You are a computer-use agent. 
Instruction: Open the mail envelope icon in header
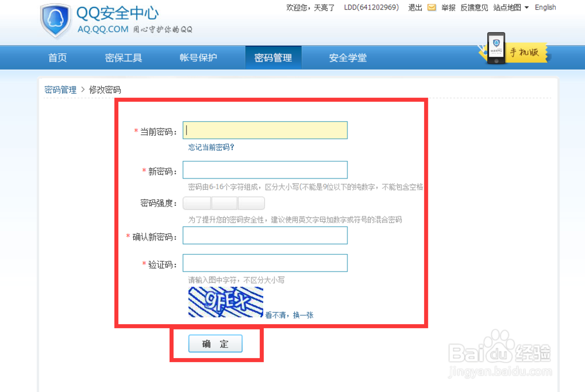431,8
